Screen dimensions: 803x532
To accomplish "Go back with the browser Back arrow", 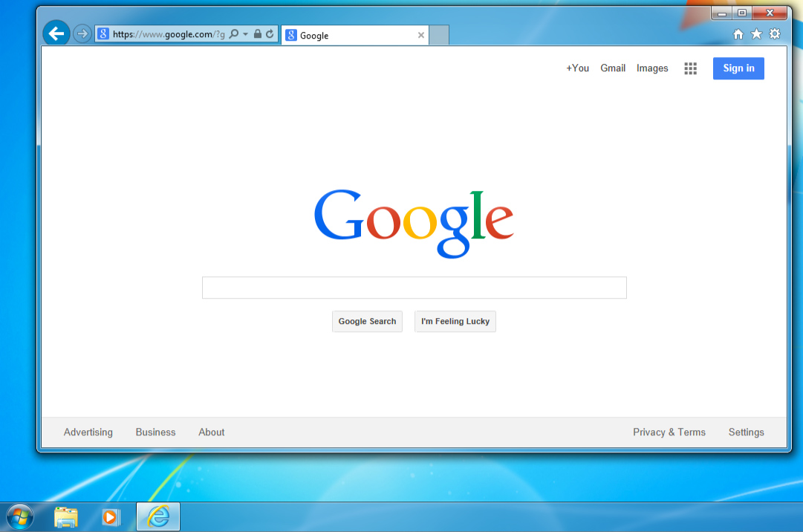I will point(56,33).
